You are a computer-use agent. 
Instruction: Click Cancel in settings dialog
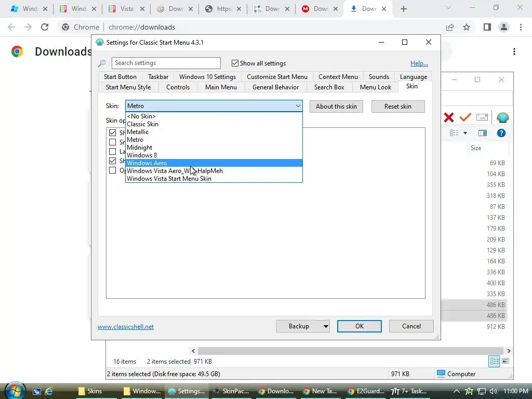(x=411, y=326)
